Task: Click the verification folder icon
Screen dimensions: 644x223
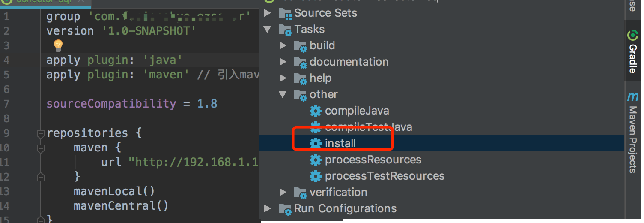Action: [x=300, y=193]
